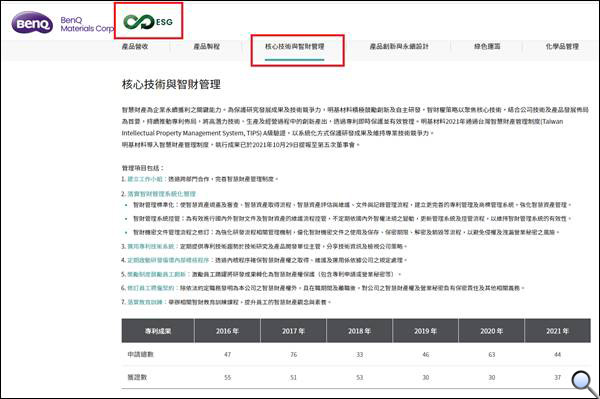Click value 51 in the 獲證數 row
This screenshot has width=600, height=399.
293,378
